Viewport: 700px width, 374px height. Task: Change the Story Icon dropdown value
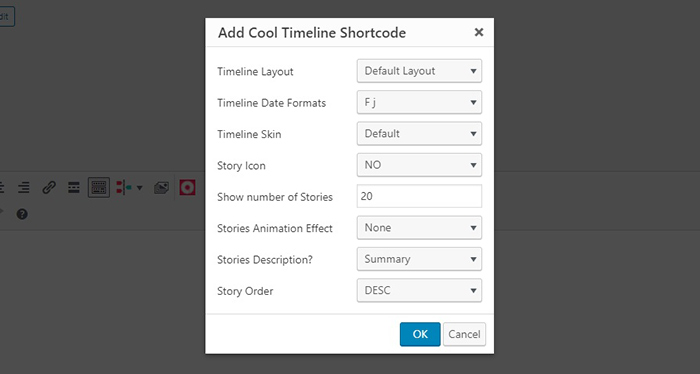[419, 165]
